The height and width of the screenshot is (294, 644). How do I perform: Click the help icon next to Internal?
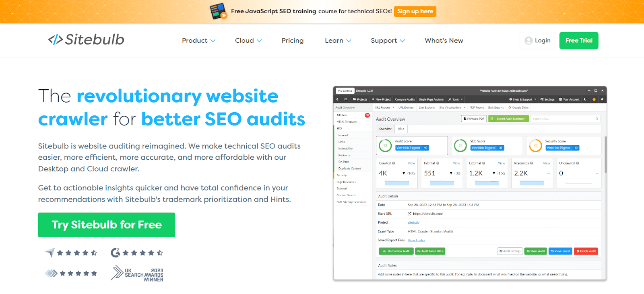pos(438,163)
